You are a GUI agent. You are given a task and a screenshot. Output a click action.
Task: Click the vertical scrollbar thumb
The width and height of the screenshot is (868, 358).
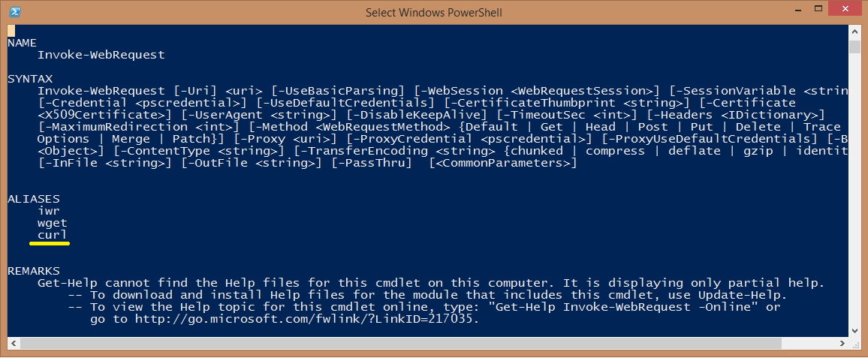(x=854, y=46)
